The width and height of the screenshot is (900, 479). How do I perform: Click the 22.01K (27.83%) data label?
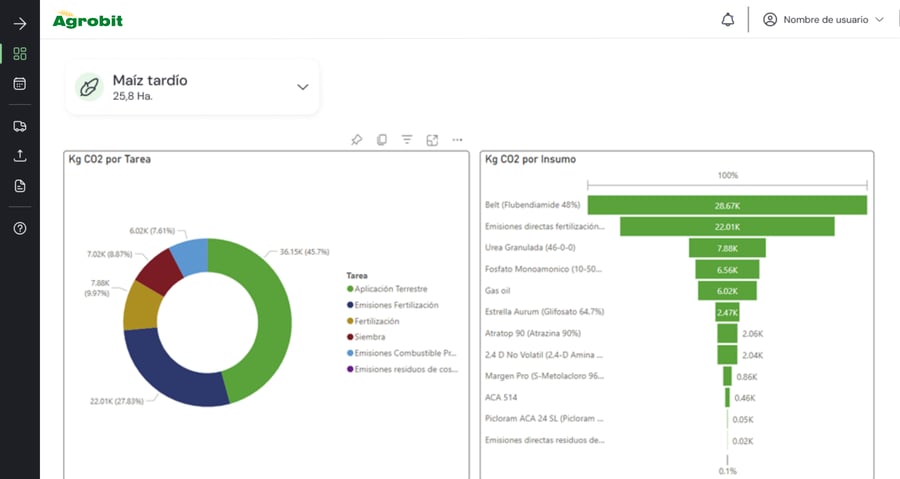click(117, 401)
